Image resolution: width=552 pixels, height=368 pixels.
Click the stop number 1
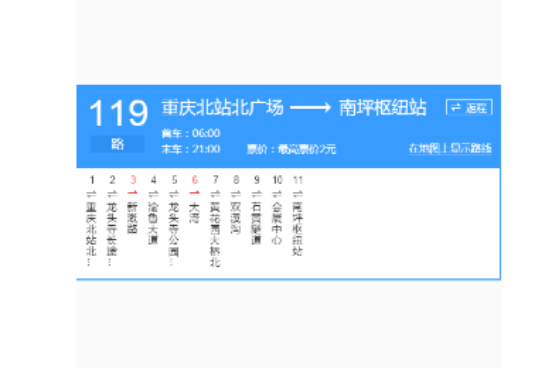click(x=92, y=180)
